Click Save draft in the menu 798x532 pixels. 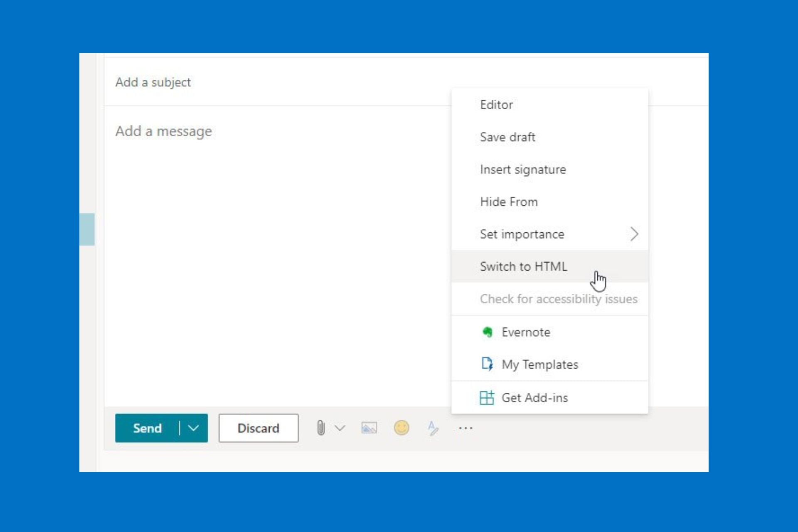(507, 137)
